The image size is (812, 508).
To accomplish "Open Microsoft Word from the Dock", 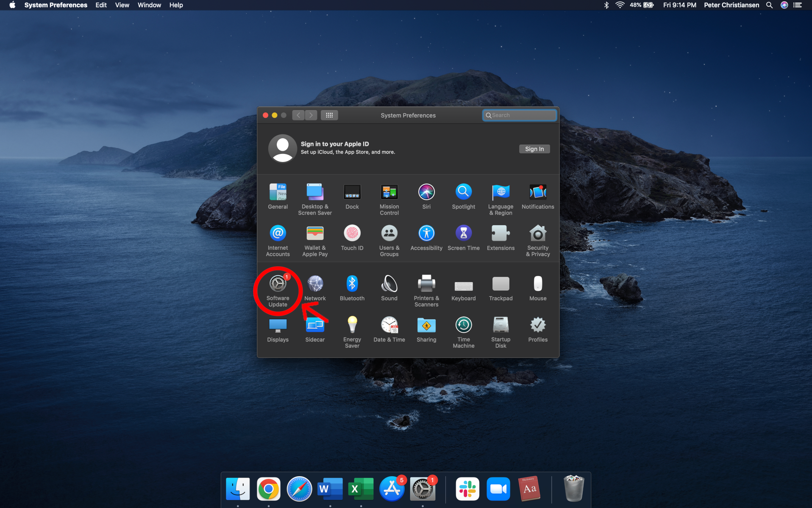I will coord(330,489).
